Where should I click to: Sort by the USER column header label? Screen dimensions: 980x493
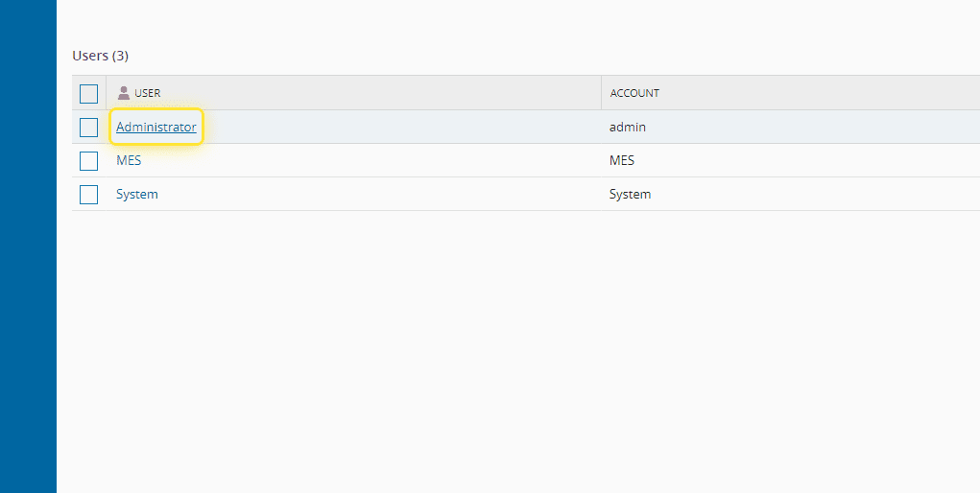148,93
